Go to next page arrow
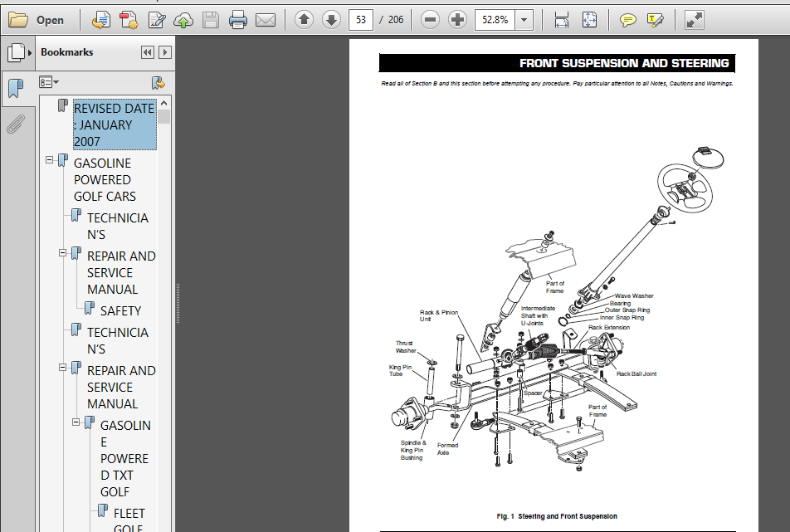 (331, 20)
